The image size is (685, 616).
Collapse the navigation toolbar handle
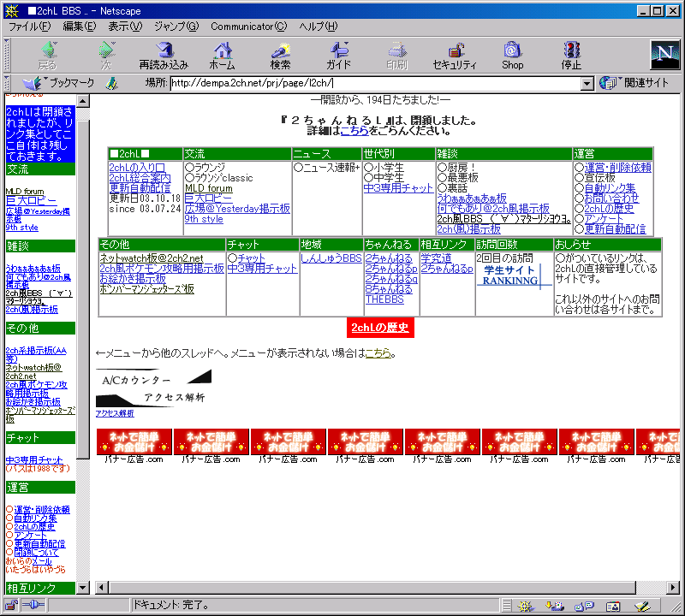click(x=7, y=55)
